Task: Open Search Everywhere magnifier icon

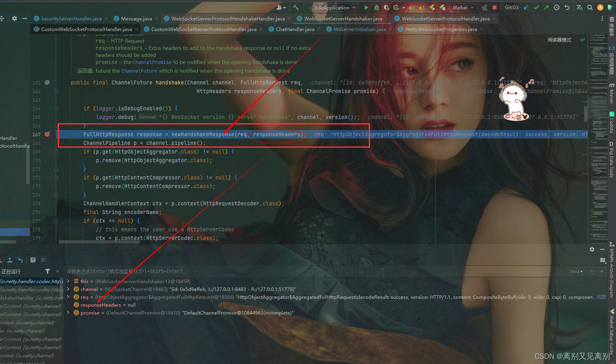Action: tap(590, 7)
